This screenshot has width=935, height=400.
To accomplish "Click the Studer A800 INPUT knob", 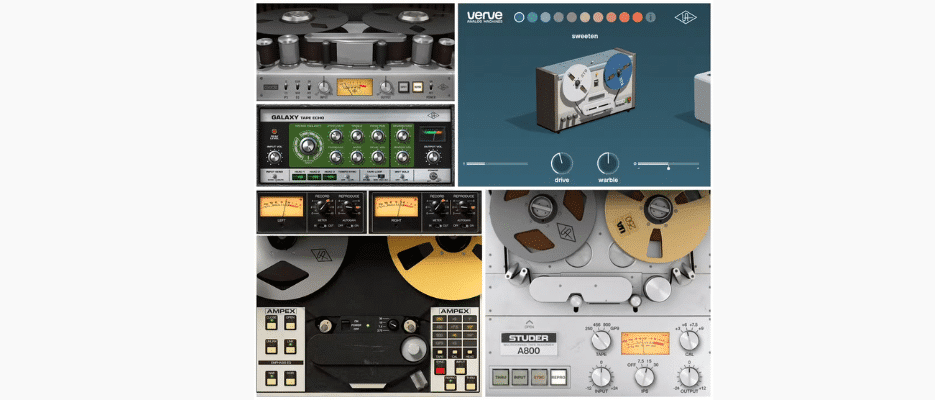I will [601, 377].
